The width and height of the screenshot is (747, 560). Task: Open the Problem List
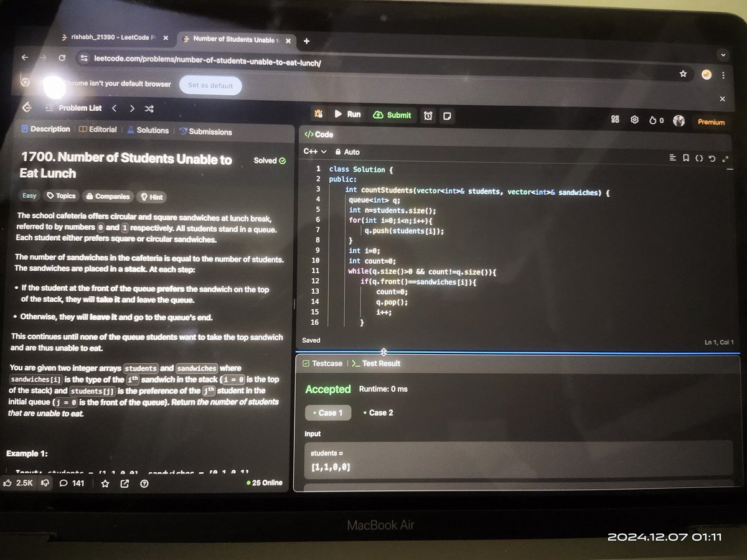(73, 108)
